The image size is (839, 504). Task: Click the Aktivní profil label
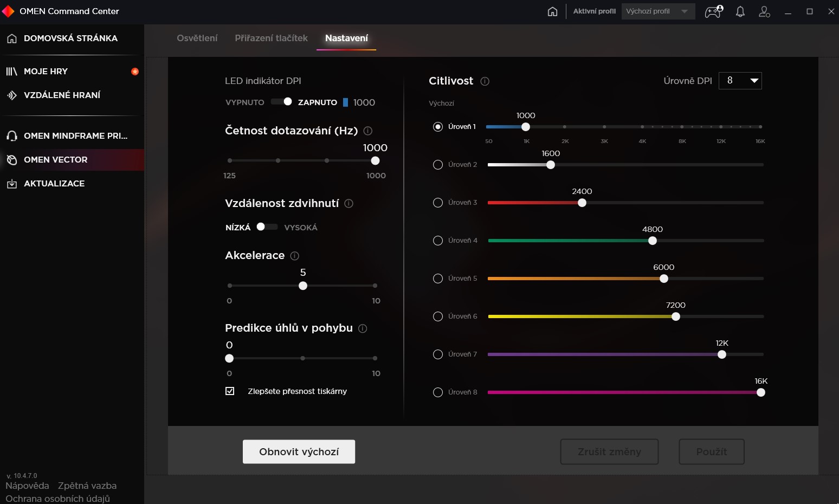595,11
